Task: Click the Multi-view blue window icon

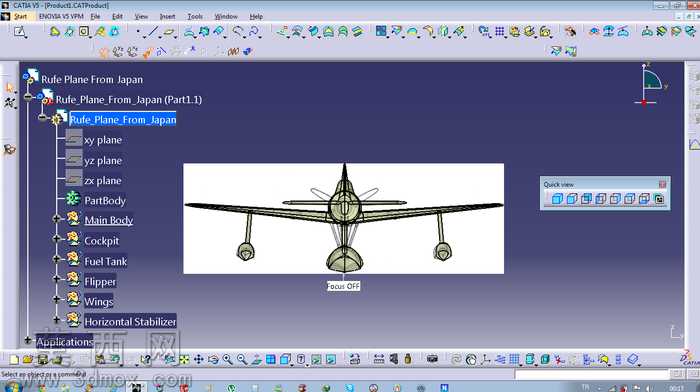Action: [271, 359]
